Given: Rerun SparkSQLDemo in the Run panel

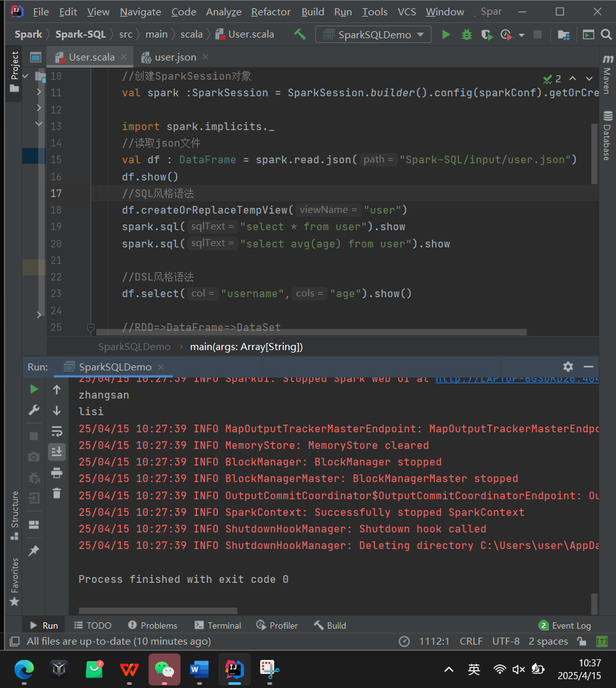Looking at the screenshot, I should pos(34,389).
